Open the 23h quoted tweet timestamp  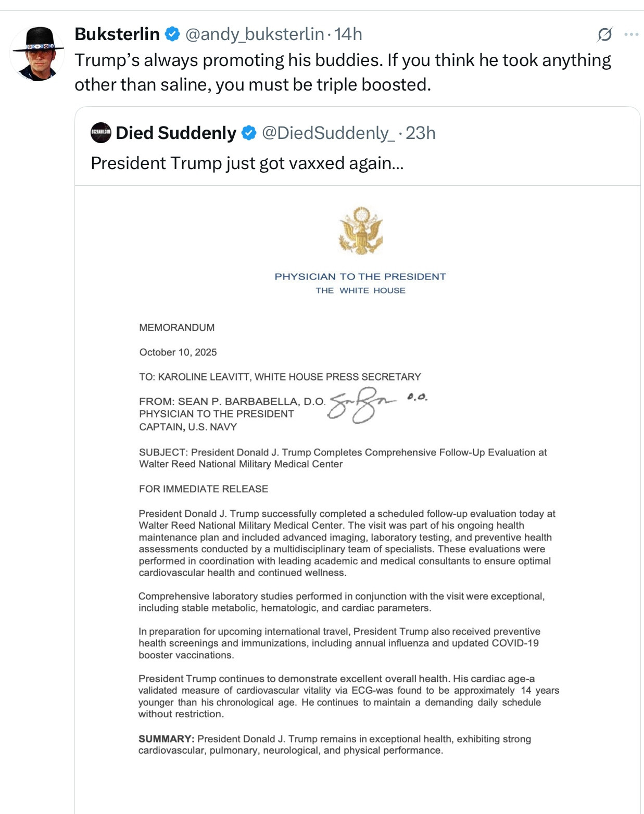(x=421, y=133)
